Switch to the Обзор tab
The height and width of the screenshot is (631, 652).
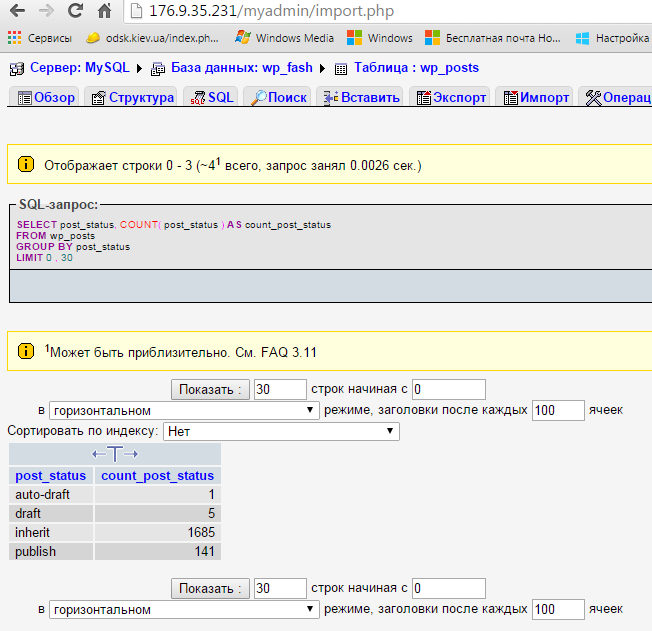click(x=44, y=97)
